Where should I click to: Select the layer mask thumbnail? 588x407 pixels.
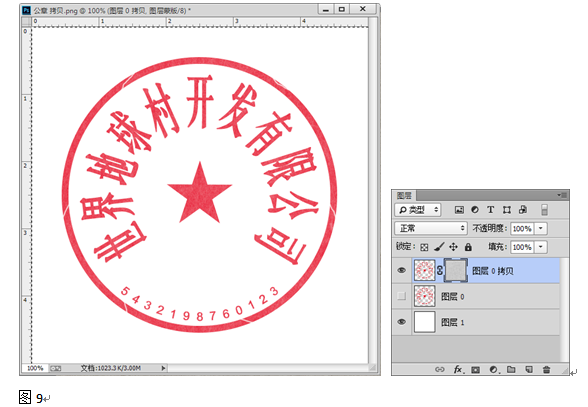[456, 270]
